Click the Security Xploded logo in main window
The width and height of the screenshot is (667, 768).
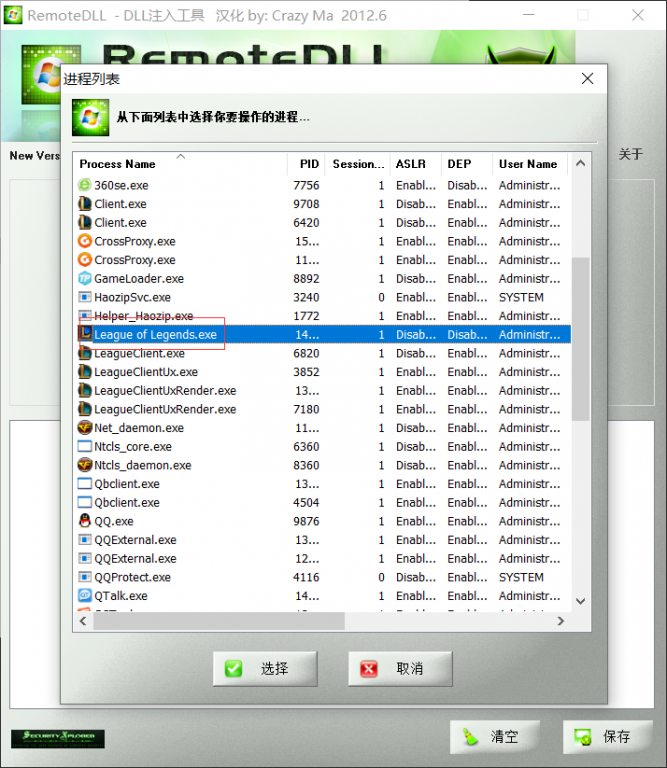(58, 739)
